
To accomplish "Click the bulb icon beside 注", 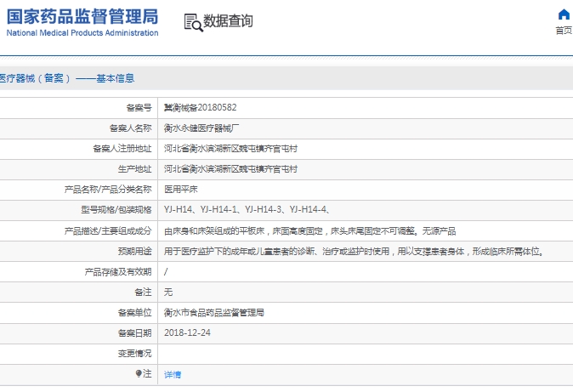I will pos(139,373).
